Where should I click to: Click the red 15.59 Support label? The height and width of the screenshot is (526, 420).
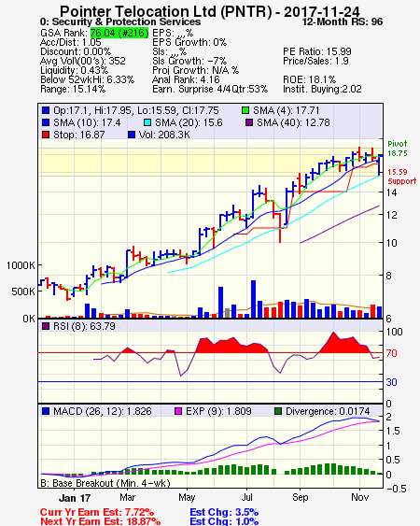coord(401,177)
